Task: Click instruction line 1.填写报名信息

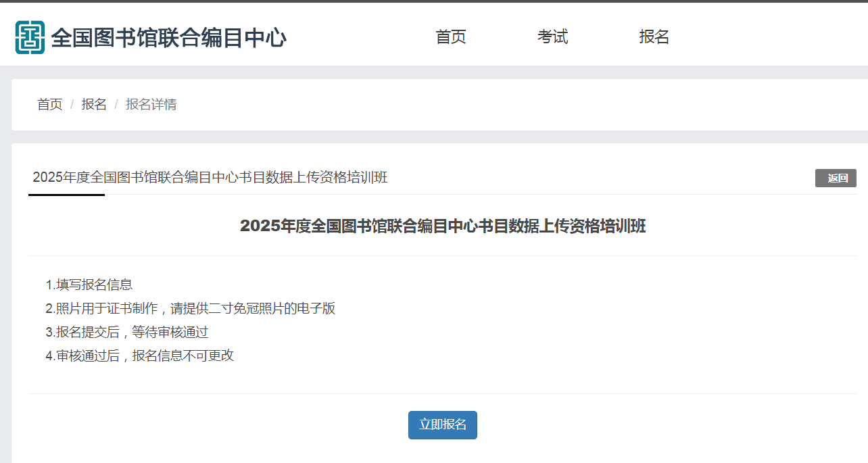Action: (x=89, y=285)
